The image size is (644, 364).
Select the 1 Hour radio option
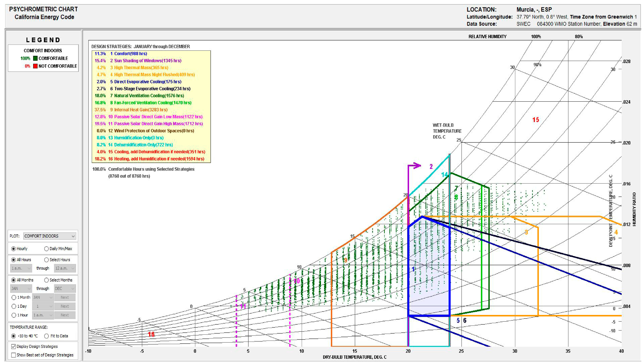14,315
